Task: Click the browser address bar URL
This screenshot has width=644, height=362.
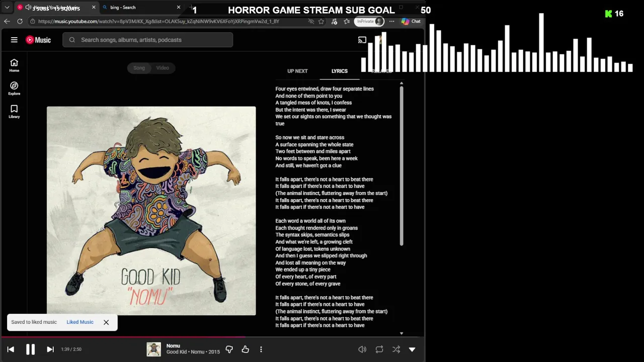Action: (x=158, y=22)
